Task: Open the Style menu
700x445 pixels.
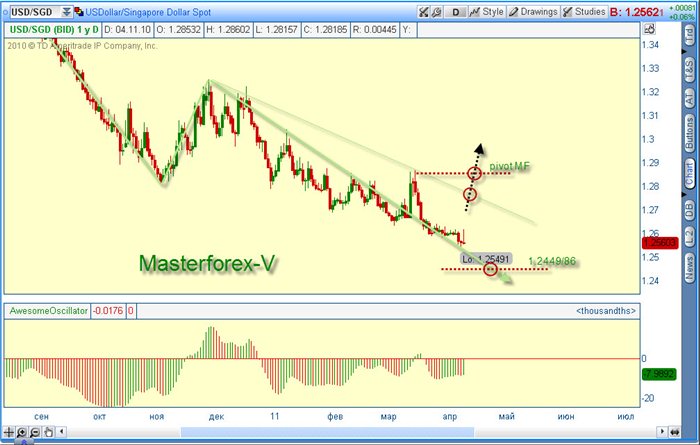Action: [487, 12]
